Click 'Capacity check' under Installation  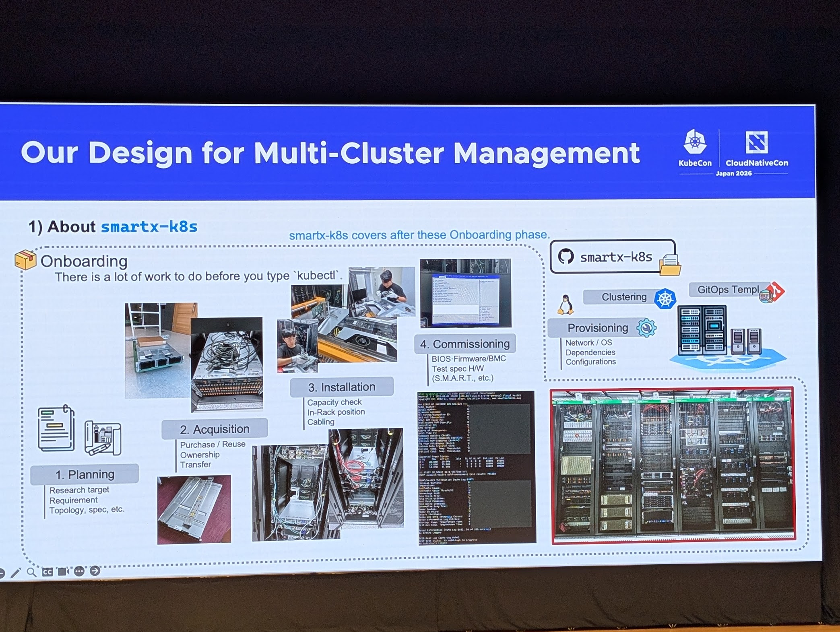click(x=334, y=402)
